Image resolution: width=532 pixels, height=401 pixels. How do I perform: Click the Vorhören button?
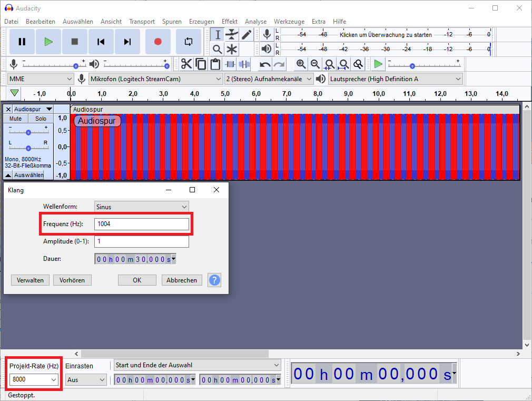pos(72,280)
